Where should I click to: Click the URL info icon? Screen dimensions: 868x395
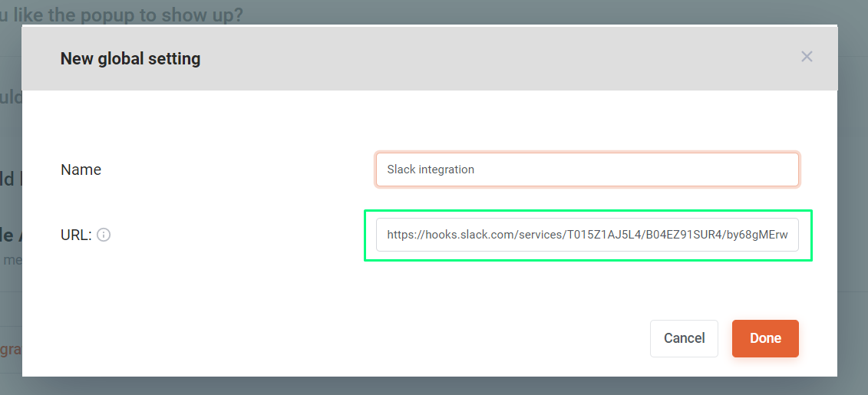click(104, 235)
